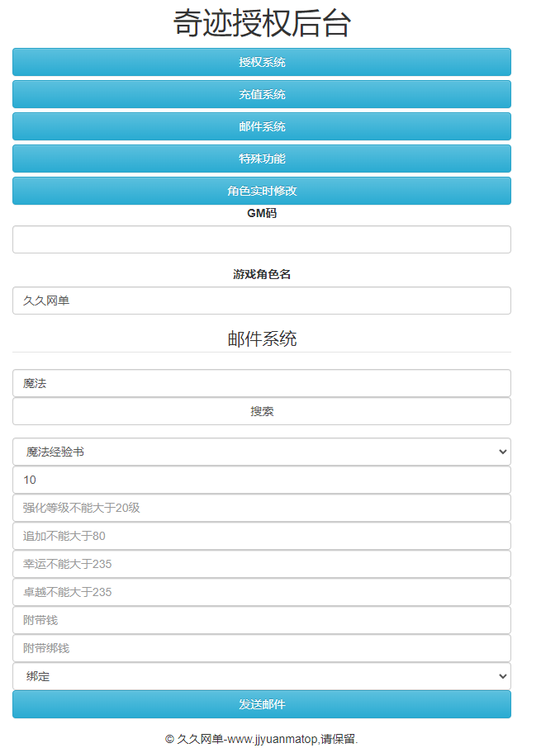The width and height of the screenshot is (560, 748).
Task: Click the item search box containing 魔法
Action: tap(262, 383)
